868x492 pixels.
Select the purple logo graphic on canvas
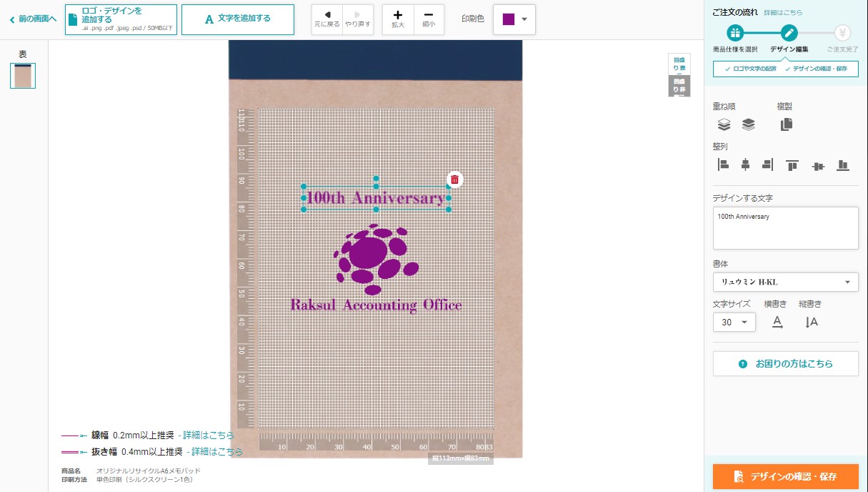coord(376,259)
